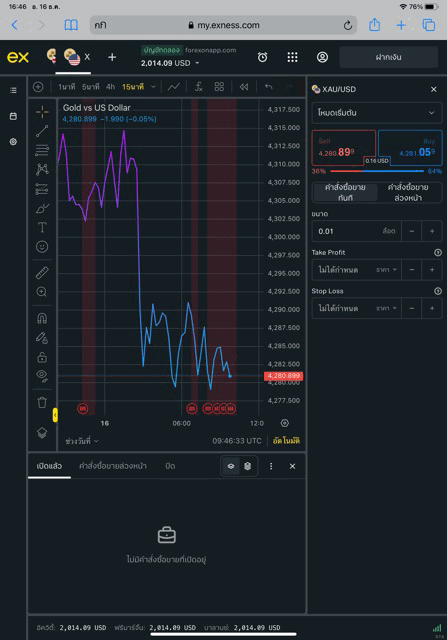The width and height of the screenshot is (447, 640).
Task: Decrease Stop Loss with minus
Action: pos(411,308)
